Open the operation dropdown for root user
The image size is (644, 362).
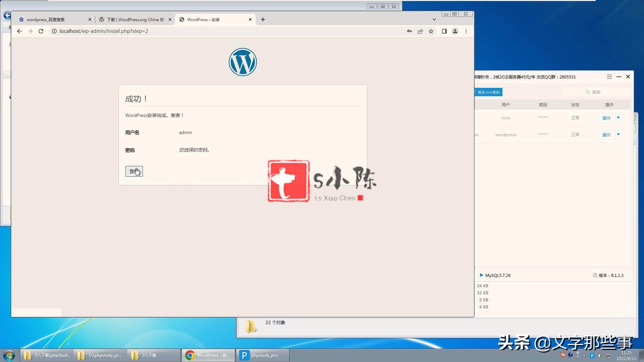point(618,118)
